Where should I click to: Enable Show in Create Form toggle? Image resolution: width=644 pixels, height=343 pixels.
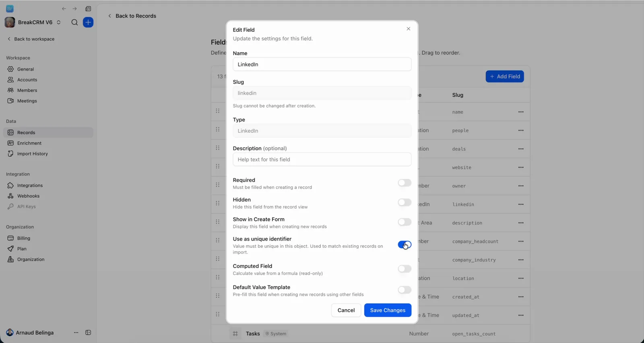[405, 222]
